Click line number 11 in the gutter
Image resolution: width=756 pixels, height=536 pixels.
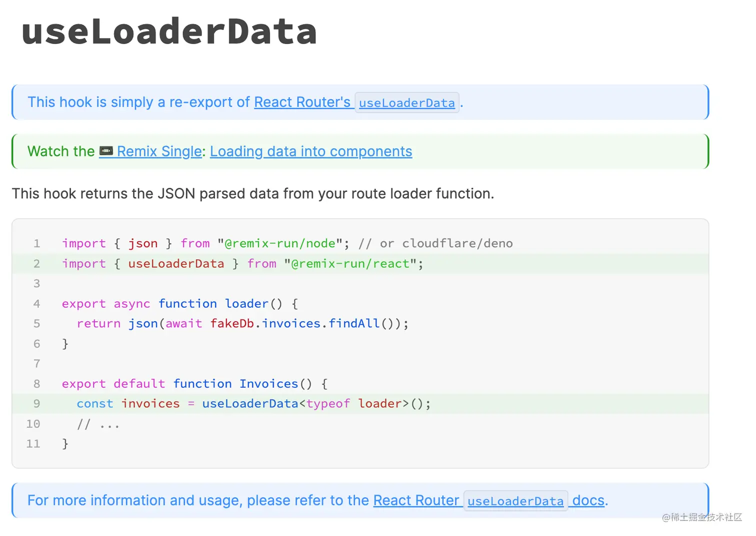tap(33, 444)
